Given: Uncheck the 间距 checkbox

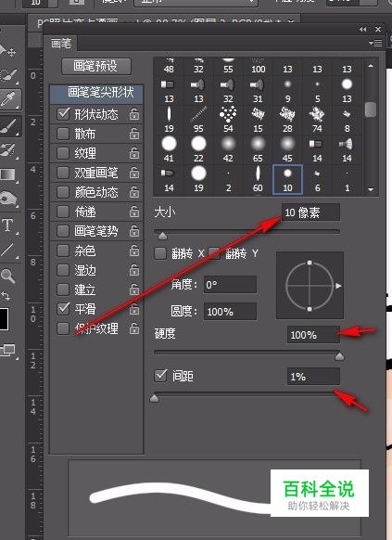Looking at the screenshot, I should (x=160, y=376).
